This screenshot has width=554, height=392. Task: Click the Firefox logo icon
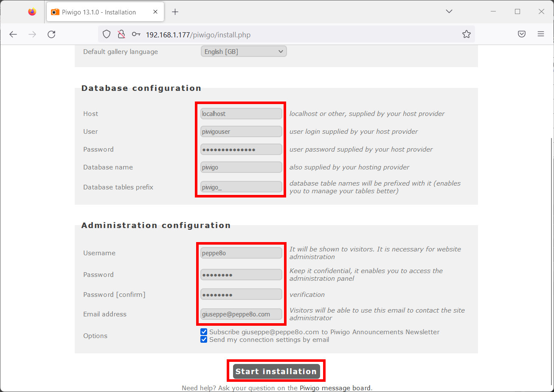click(32, 12)
